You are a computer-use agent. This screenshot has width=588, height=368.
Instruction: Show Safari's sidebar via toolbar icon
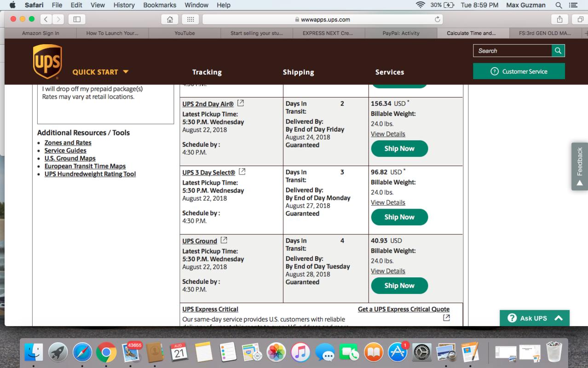pyautogui.click(x=77, y=19)
